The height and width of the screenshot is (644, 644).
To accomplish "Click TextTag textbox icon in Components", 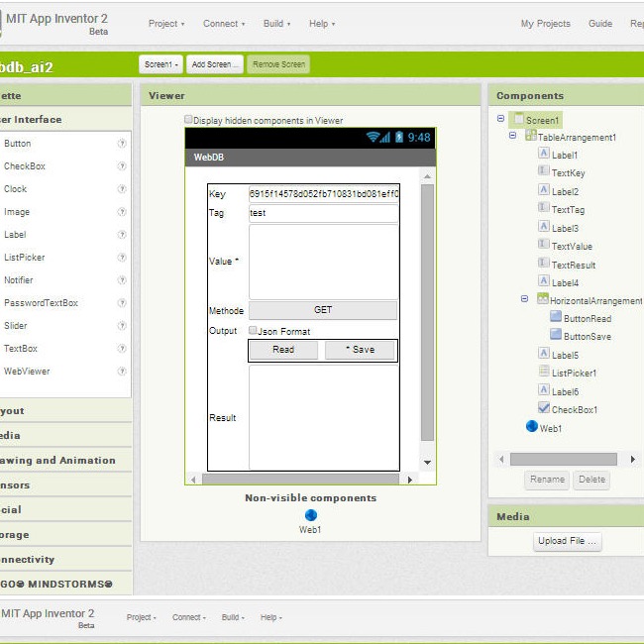I will point(543,208).
